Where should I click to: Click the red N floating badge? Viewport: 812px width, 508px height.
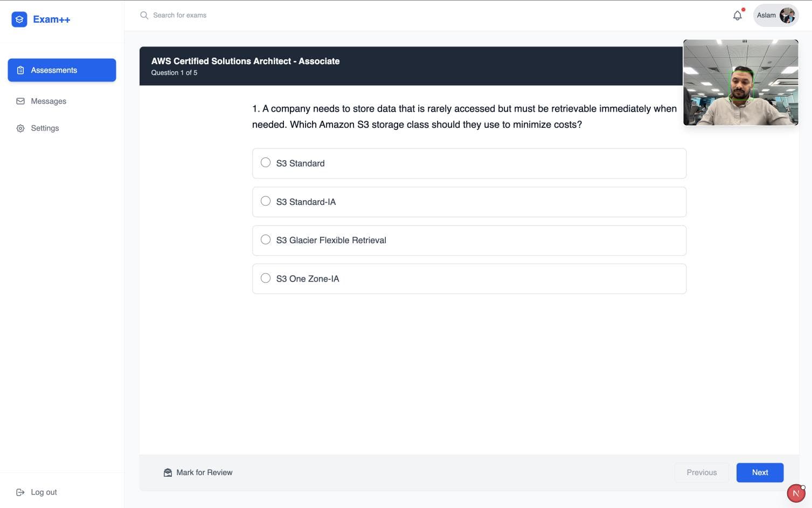796,493
